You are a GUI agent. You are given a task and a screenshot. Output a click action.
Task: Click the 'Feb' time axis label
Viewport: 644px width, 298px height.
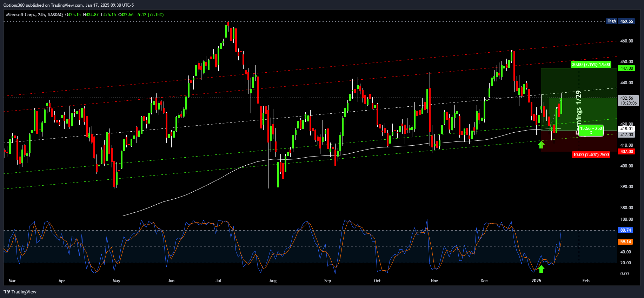(586, 281)
